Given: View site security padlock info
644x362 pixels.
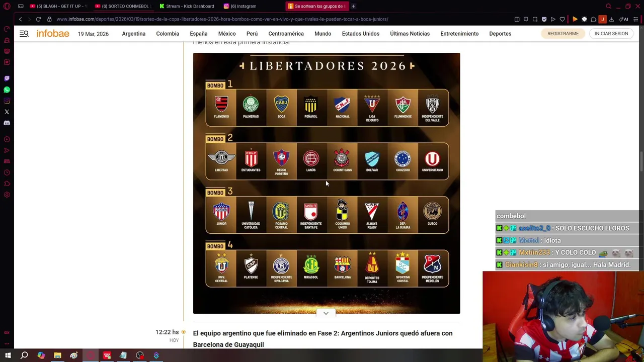Looking at the screenshot, I should pyautogui.click(x=49, y=19).
